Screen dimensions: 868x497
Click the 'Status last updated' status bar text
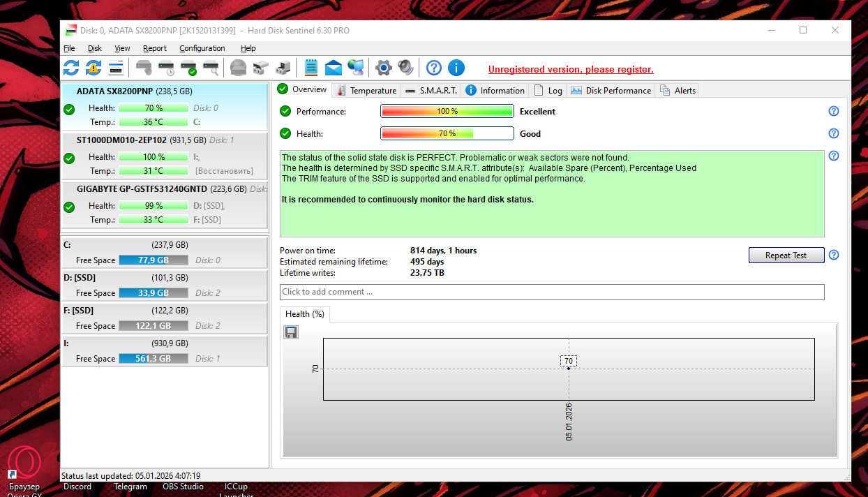point(131,475)
